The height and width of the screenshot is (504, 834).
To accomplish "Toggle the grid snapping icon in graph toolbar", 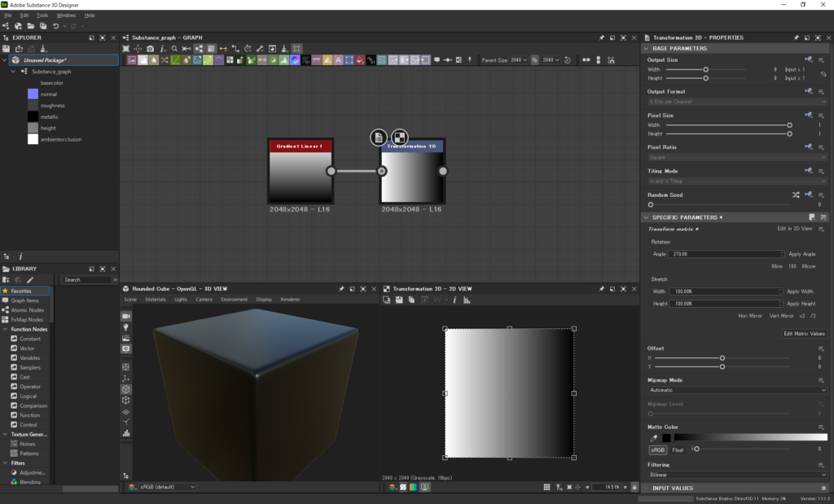I will point(296,49).
